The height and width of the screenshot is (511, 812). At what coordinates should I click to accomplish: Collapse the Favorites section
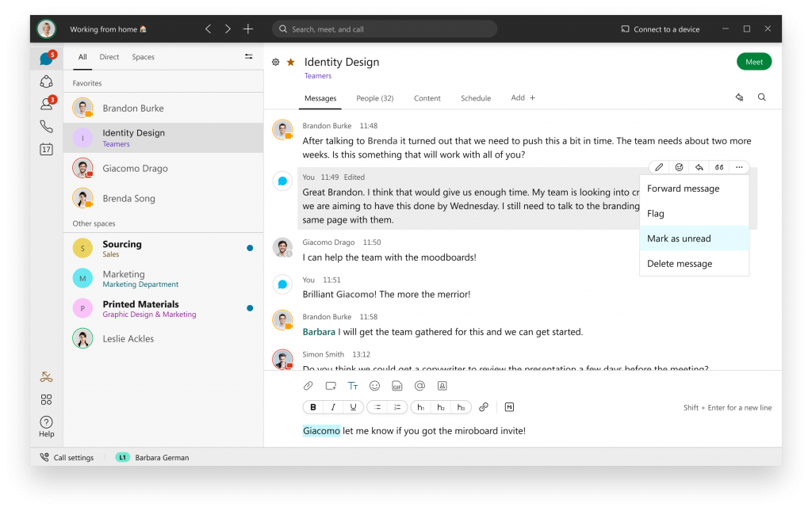(86, 82)
